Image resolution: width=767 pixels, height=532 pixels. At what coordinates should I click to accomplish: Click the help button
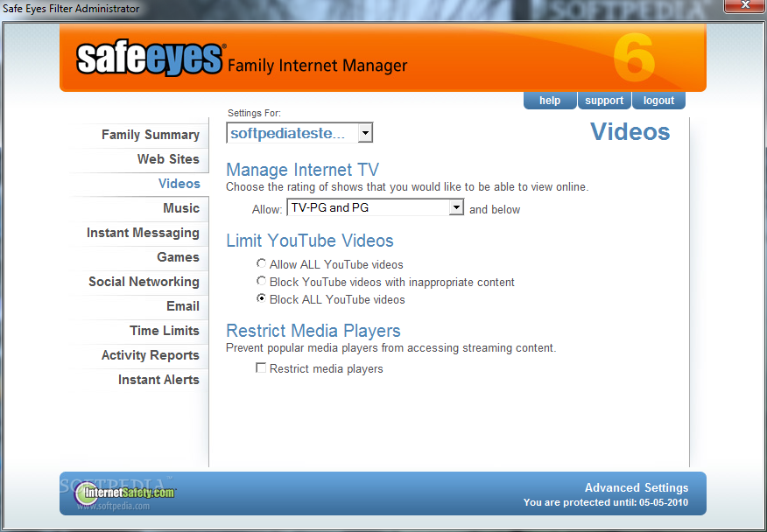tap(550, 101)
